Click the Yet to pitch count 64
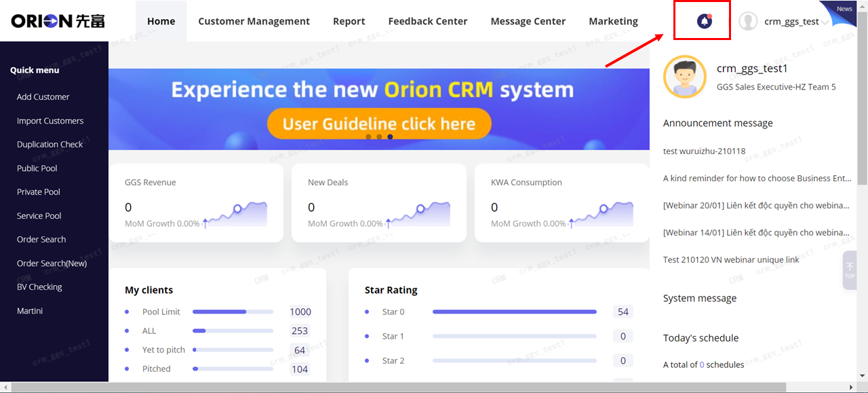868x393 pixels. click(x=300, y=350)
